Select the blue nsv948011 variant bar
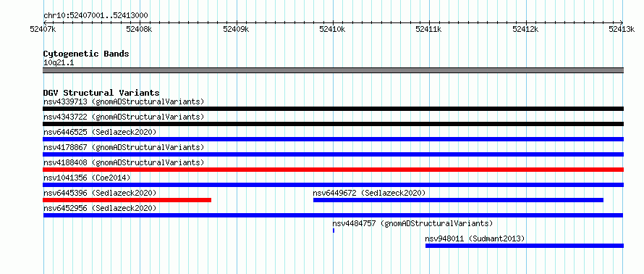The height and width of the screenshot is (274, 644). click(x=525, y=246)
